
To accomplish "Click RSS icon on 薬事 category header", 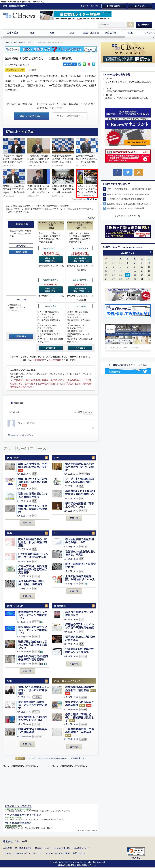I will coord(46,533).
